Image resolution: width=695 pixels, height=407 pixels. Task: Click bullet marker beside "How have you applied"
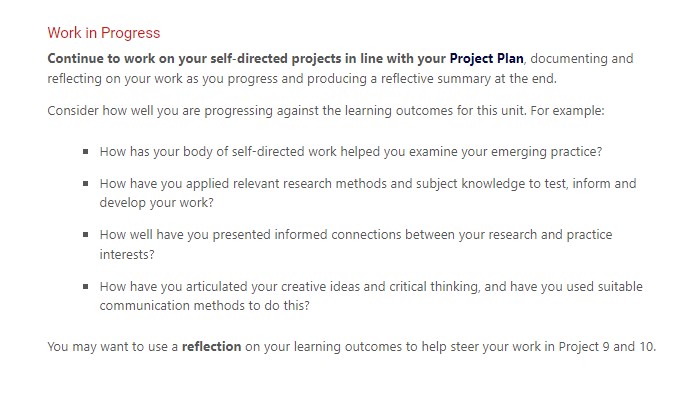87,184
